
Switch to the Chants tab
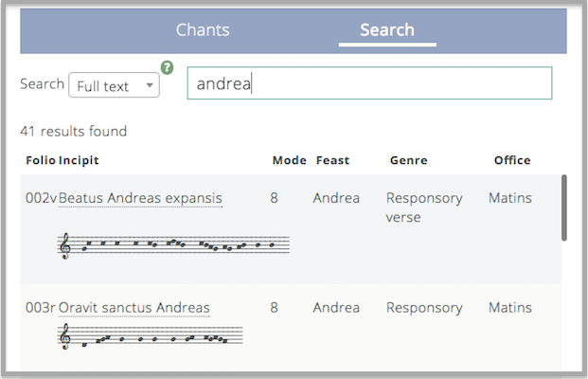click(203, 30)
